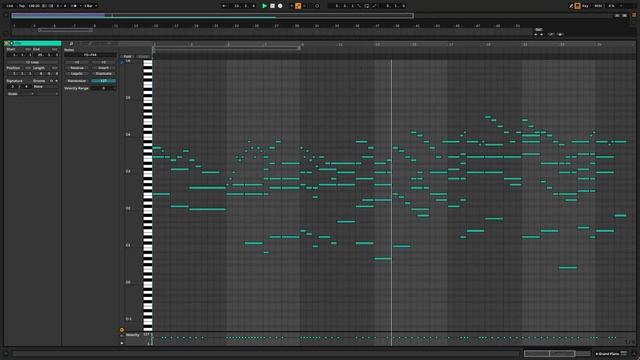The image size is (640, 360).
Task: Click the Velocity Range value field
Action: pyautogui.click(x=103, y=88)
